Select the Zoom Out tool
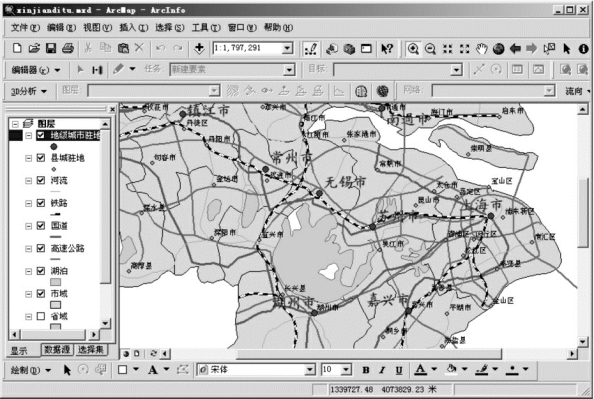The height and width of the screenshot is (399, 594). [x=430, y=49]
